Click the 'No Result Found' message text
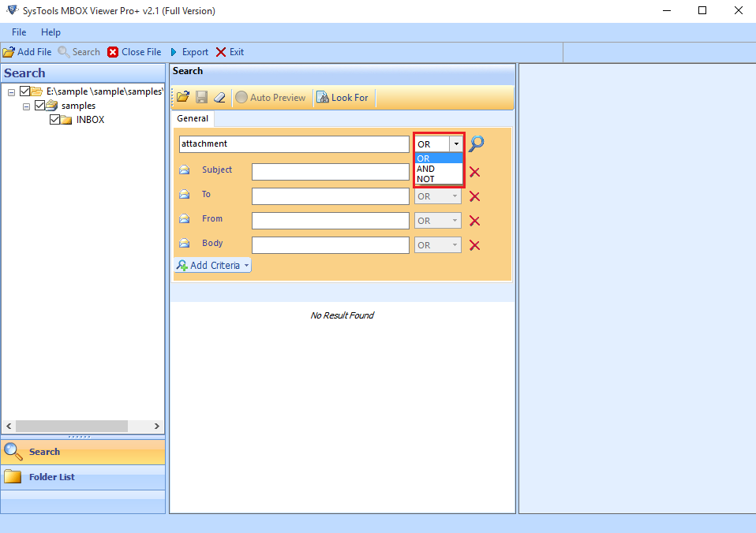756x533 pixels. click(342, 315)
